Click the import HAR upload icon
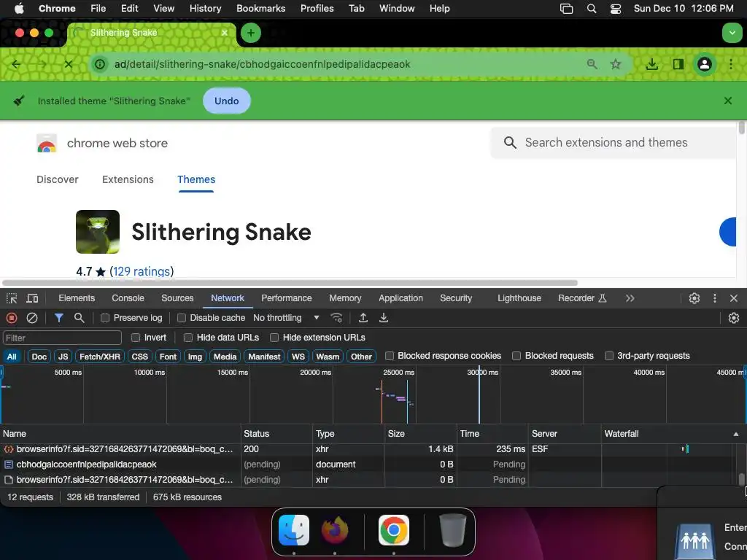Screen dimensions: 747x560 [363, 318]
